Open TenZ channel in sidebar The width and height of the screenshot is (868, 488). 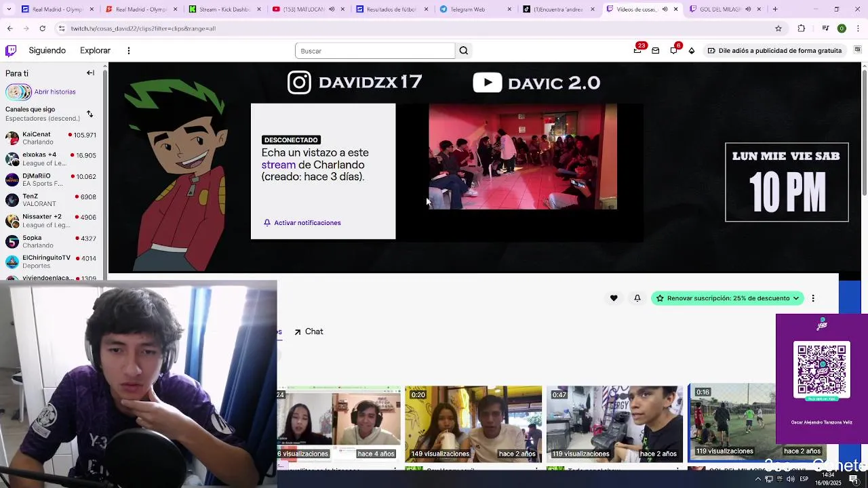[x=51, y=200]
